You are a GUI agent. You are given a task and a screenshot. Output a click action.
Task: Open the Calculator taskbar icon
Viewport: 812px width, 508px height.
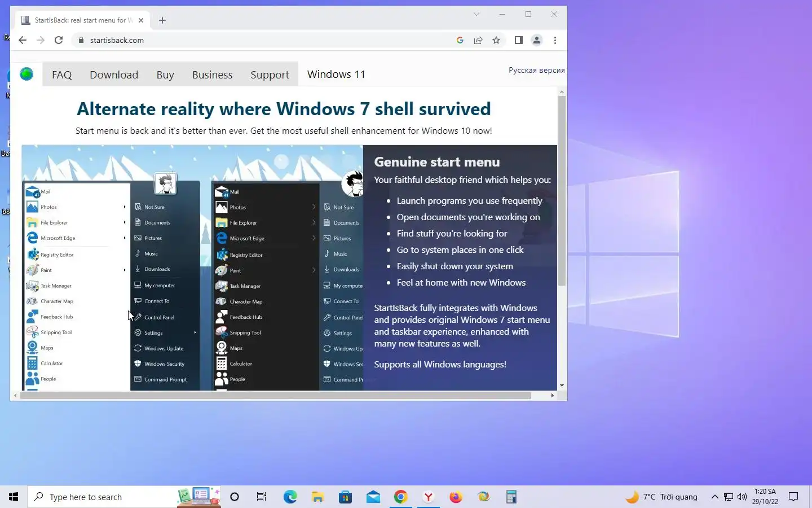click(511, 497)
